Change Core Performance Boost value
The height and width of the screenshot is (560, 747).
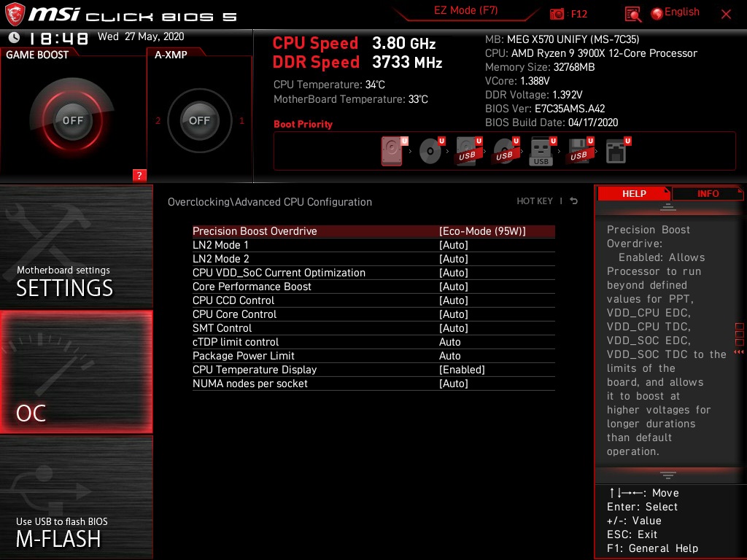454,286
